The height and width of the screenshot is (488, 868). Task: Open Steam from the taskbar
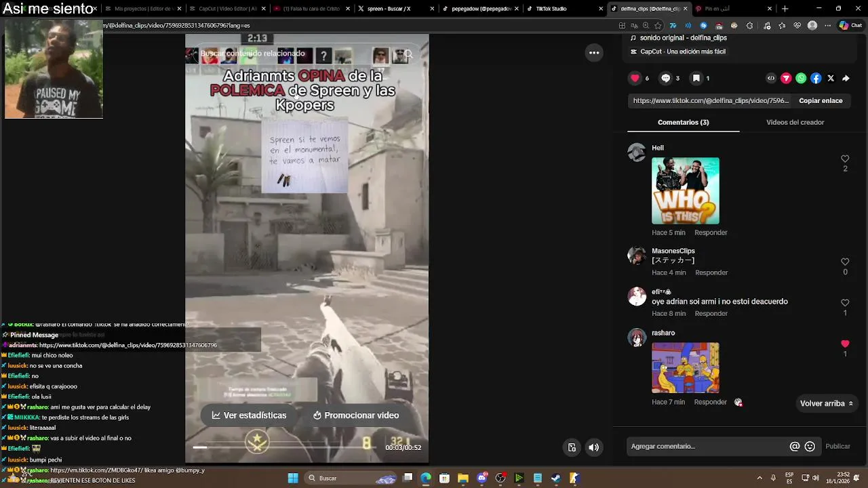[555, 478]
